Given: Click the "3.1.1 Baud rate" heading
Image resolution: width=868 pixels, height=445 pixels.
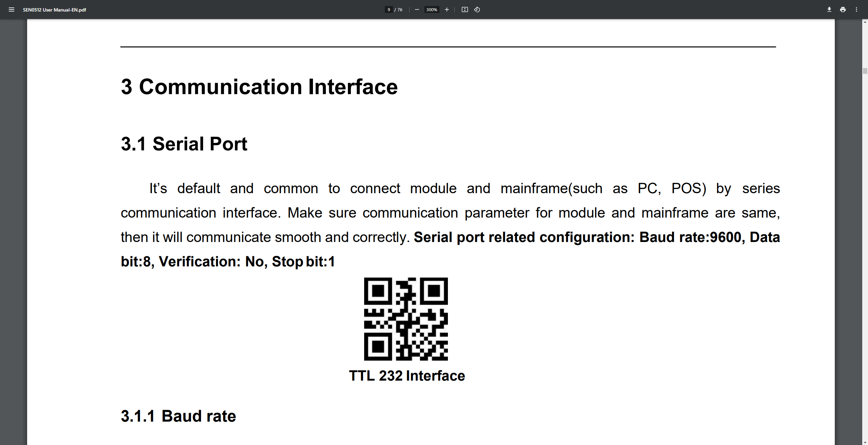Looking at the screenshot, I should point(178,416).
